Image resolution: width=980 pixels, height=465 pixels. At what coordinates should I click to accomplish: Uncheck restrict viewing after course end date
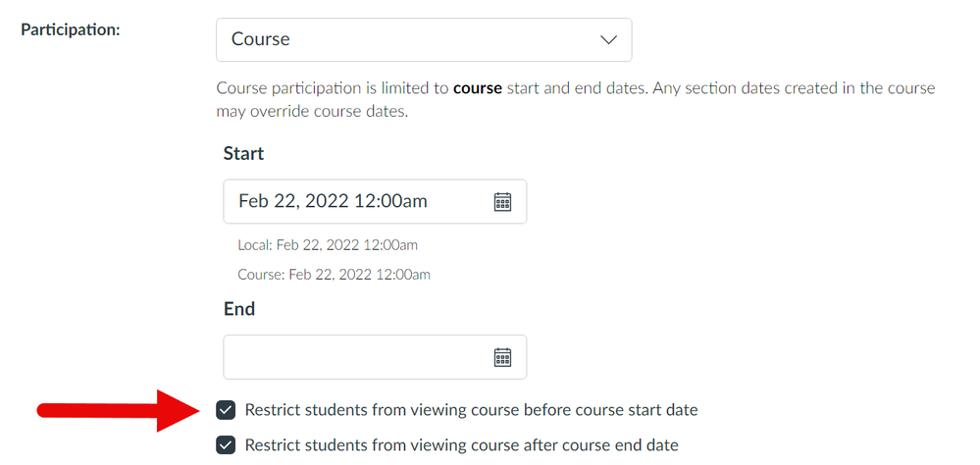227,444
